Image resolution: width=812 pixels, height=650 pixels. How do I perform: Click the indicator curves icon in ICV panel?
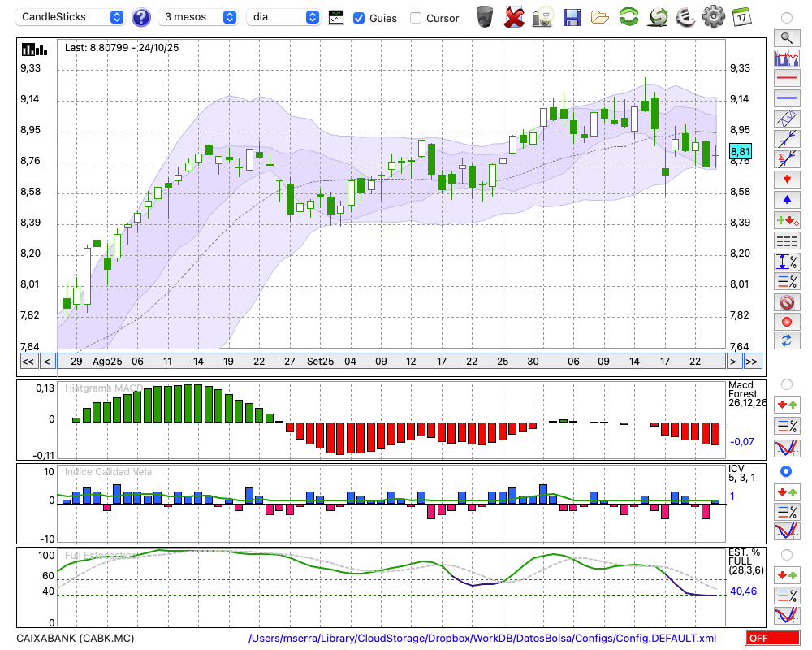coord(787,531)
